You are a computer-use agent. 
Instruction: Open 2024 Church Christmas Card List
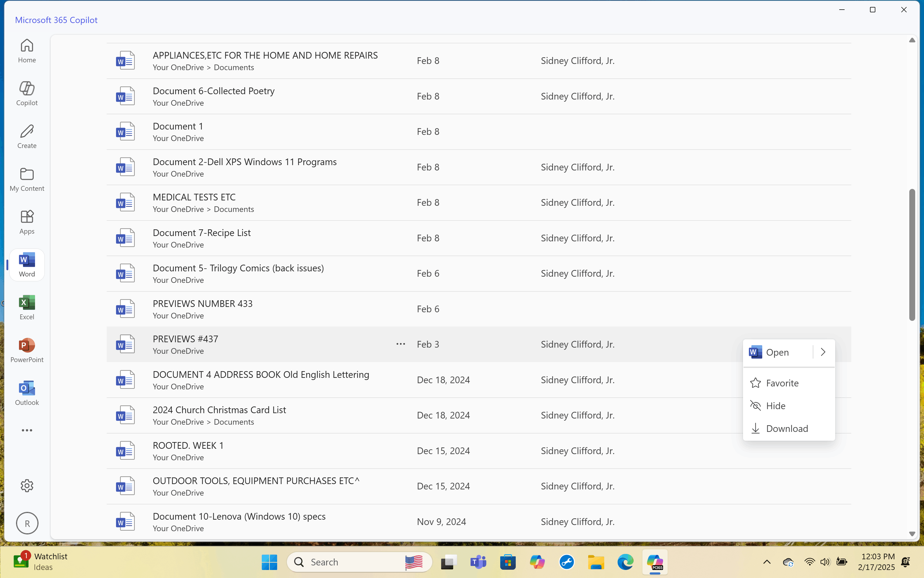click(x=219, y=410)
